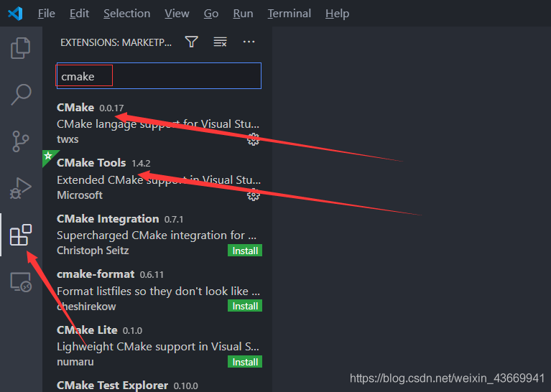Focus the extensions search box containing cmake
Screen dimensions: 551x392
(x=159, y=76)
